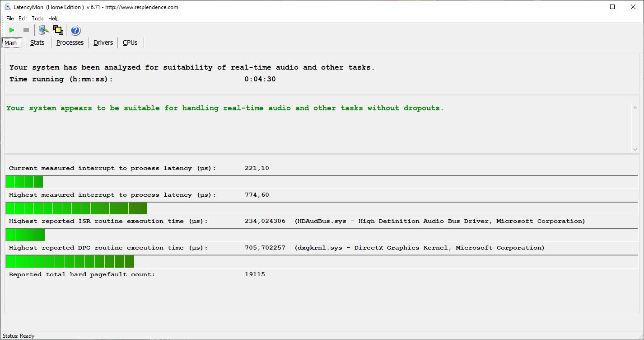Click the 'Time running (h:mm:ss)' label

[61, 79]
